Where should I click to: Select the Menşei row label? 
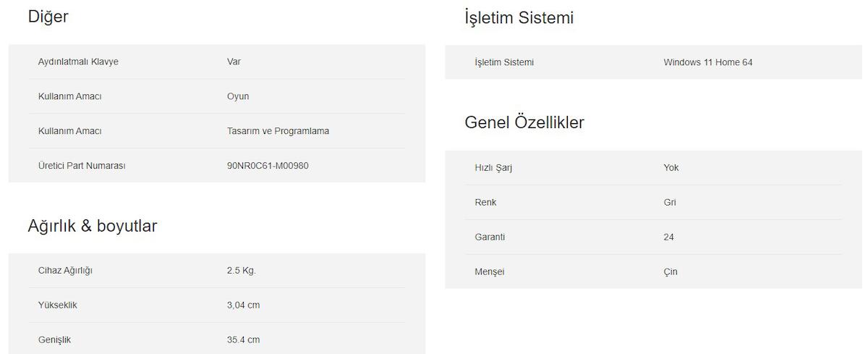[x=489, y=272]
